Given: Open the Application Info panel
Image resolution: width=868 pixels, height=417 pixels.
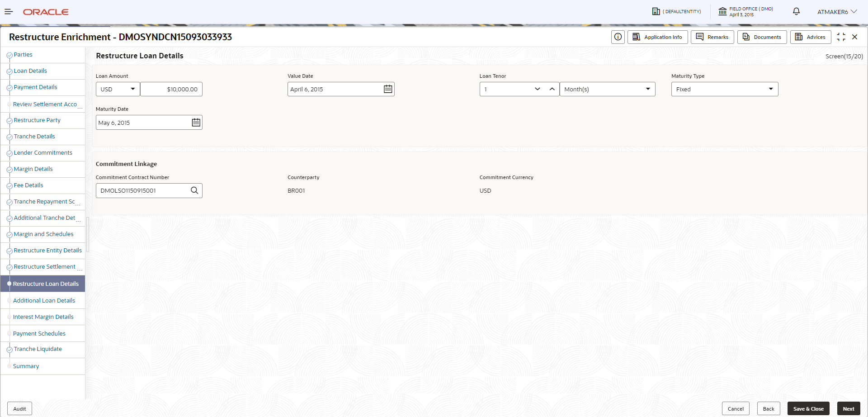Looking at the screenshot, I should point(658,37).
